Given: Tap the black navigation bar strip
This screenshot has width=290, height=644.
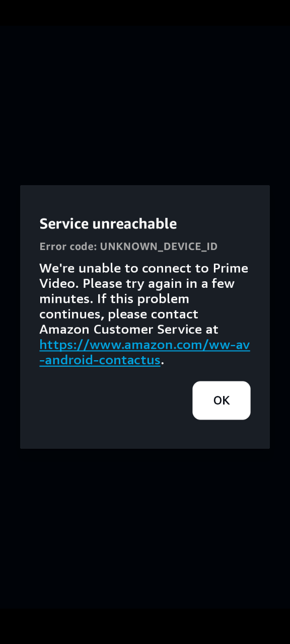Looking at the screenshot, I should [145, 626].
